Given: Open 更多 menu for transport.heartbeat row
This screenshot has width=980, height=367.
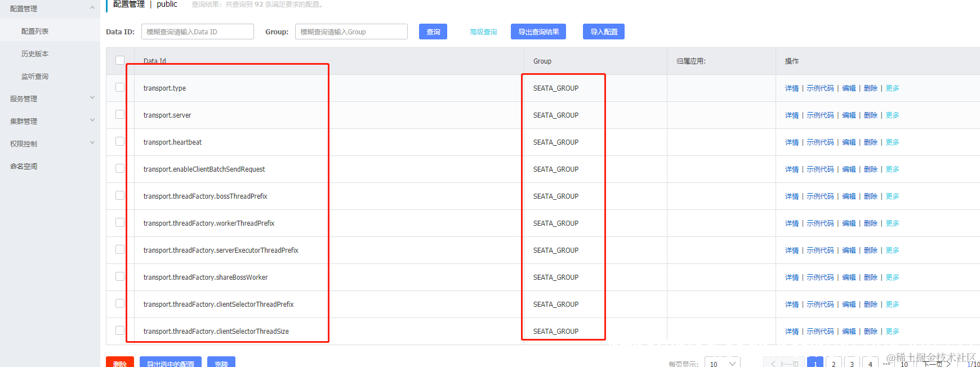Looking at the screenshot, I should pyautogui.click(x=892, y=142).
